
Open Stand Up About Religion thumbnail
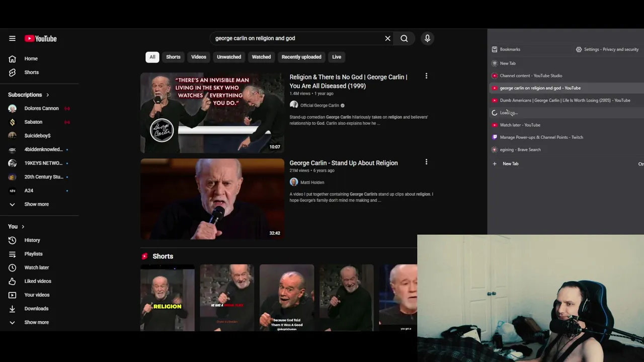(212, 199)
